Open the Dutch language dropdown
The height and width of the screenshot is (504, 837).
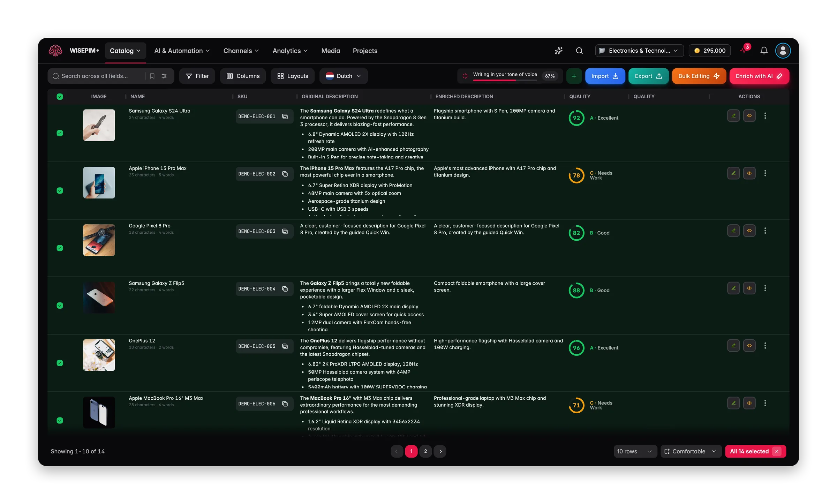coord(344,76)
